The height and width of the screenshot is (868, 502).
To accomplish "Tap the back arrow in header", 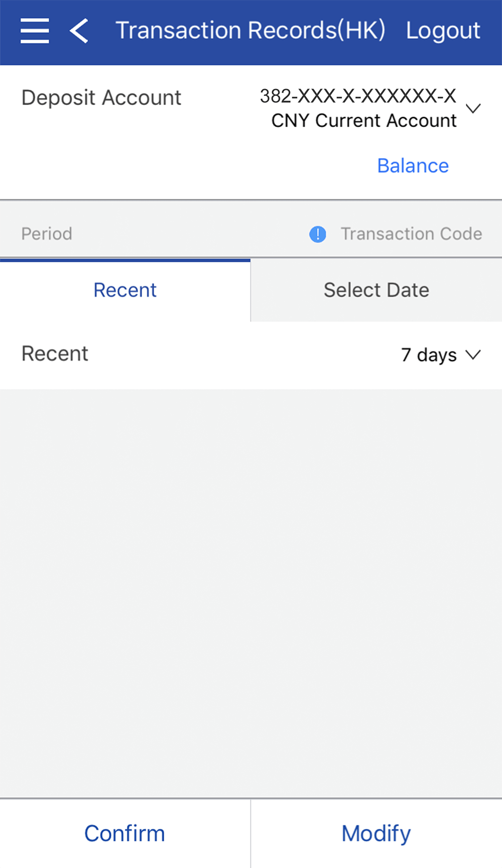I will pyautogui.click(x=79, y=31).
